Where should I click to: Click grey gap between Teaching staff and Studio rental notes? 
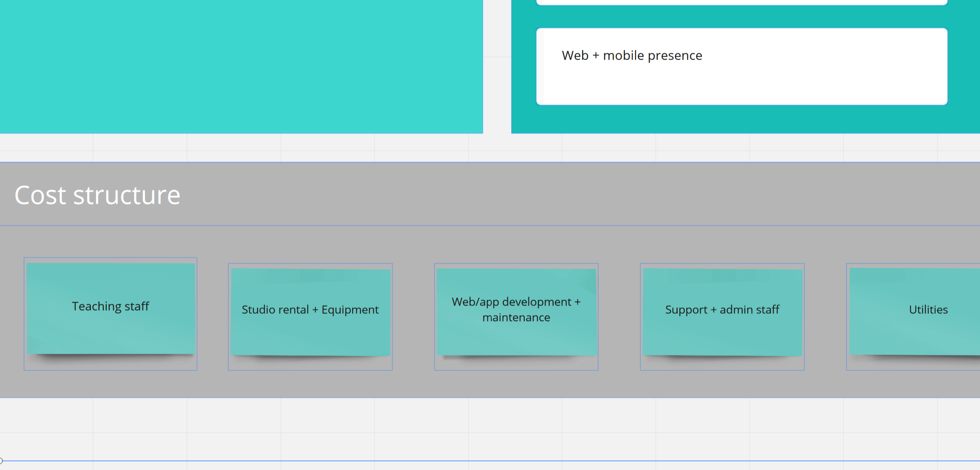(x=213, y=313)
